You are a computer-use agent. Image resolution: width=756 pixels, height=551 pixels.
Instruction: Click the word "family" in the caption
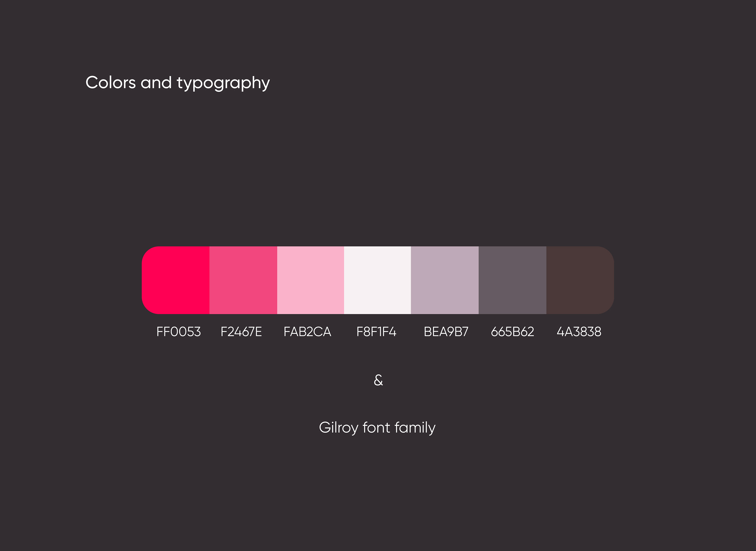(415, 428)
